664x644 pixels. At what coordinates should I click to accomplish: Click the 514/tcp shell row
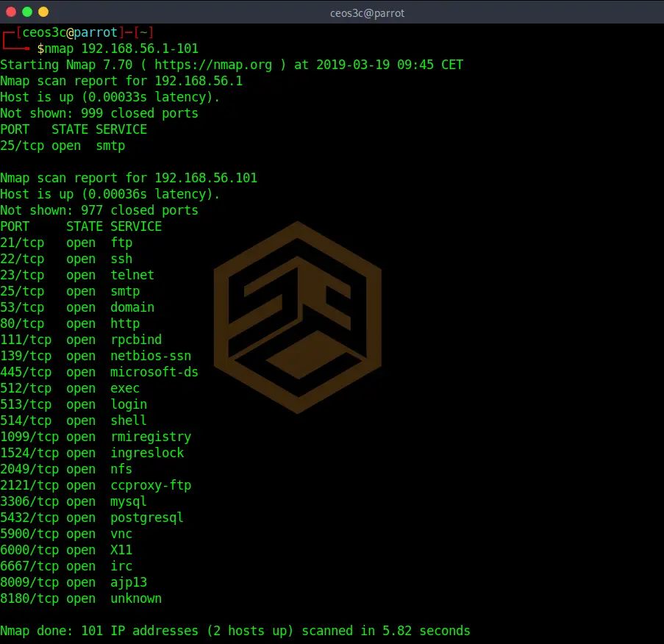(x=74, y=421)
